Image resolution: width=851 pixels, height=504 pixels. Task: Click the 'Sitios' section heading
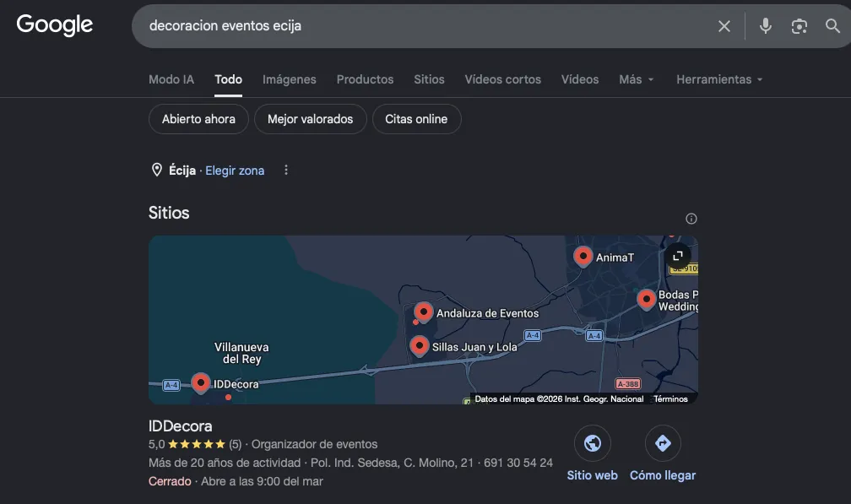169,213
